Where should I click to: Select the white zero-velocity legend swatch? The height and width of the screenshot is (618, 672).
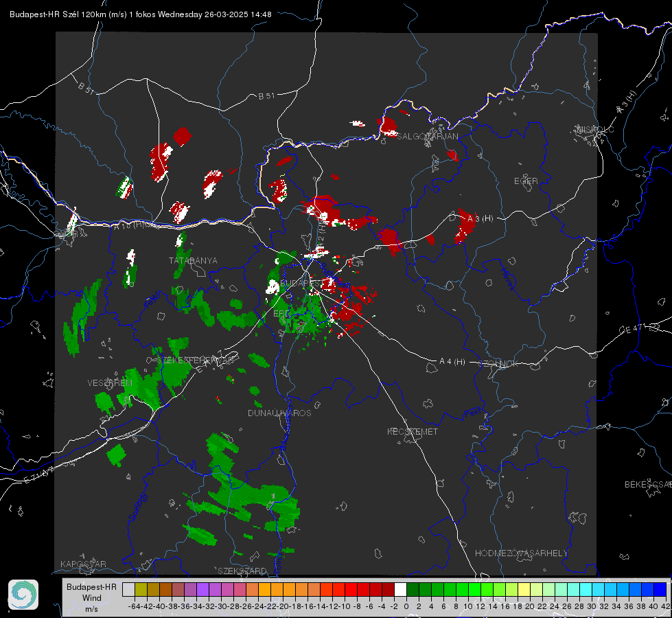click(x=400, y=589)
